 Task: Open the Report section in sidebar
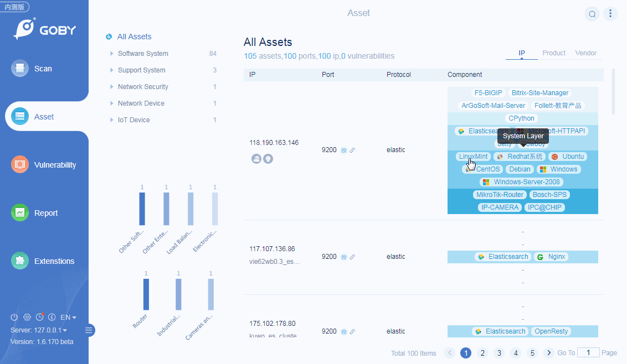(x=35, y=212)
